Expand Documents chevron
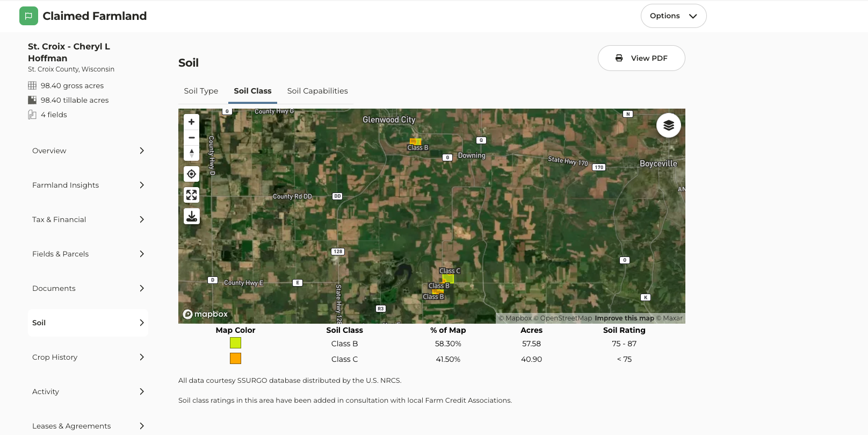The image size is (868, 435). pos(142,288)
